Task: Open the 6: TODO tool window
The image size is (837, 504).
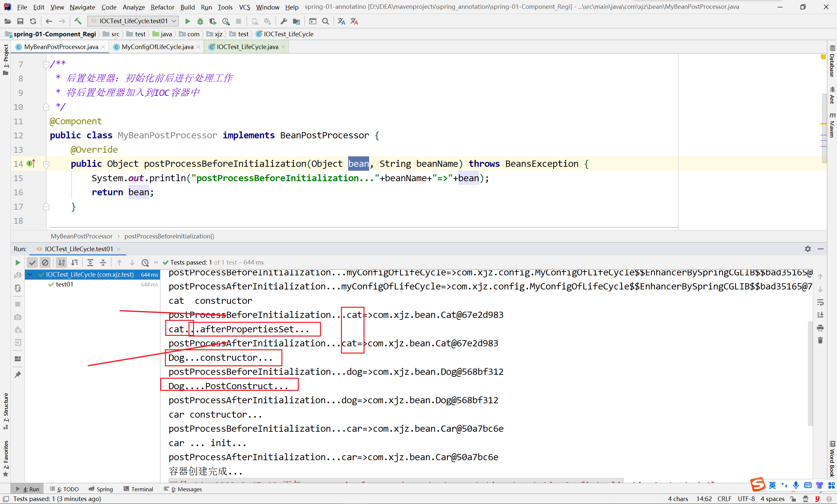Action: [64, 489]
